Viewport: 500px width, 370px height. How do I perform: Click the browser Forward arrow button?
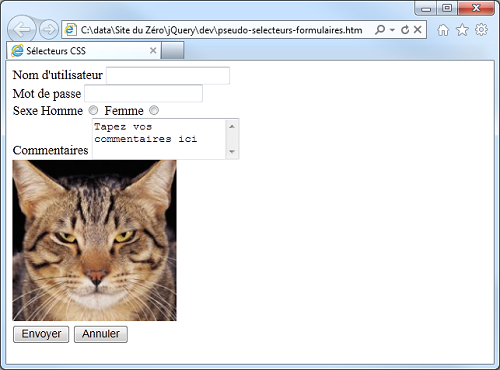[49, 30]
